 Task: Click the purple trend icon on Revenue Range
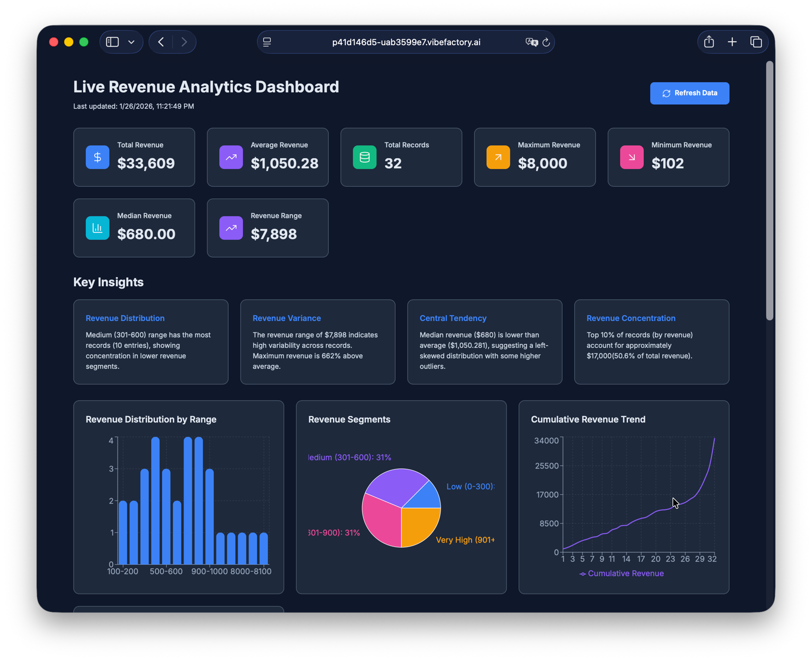[x=231, y=228]
